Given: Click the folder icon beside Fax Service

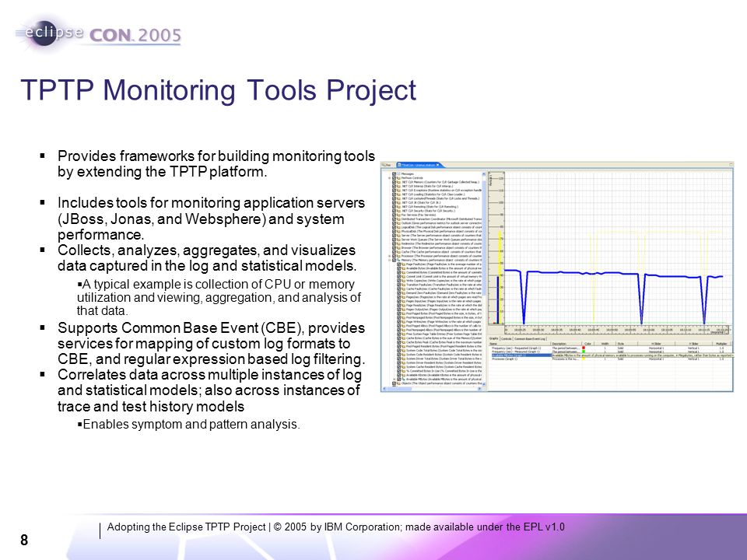Looking at the screenshot, I should coord(398,215).
